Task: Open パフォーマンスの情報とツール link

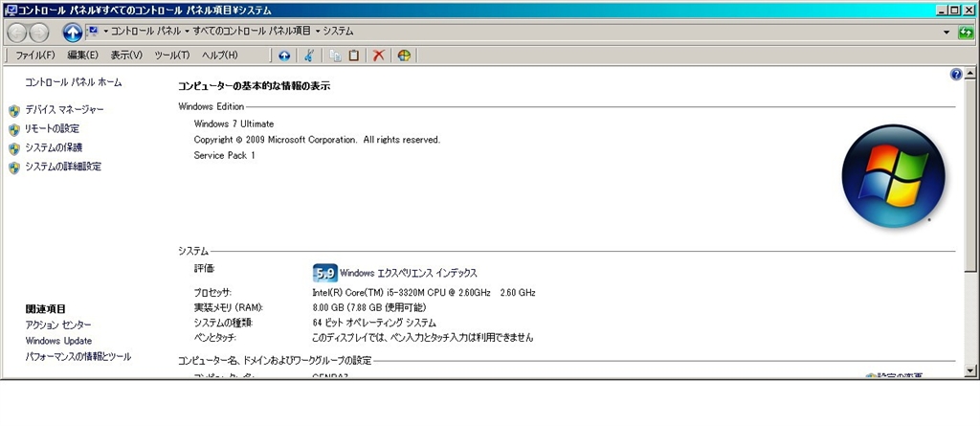Action: tap(78, 356)
